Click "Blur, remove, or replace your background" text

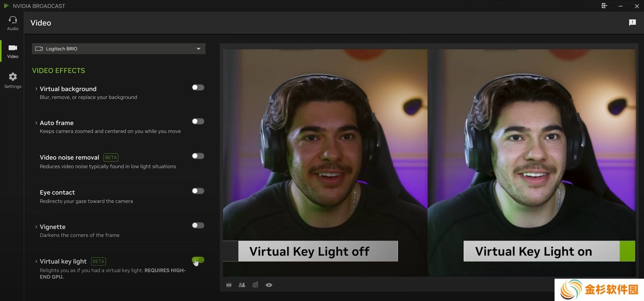[89, 97]
